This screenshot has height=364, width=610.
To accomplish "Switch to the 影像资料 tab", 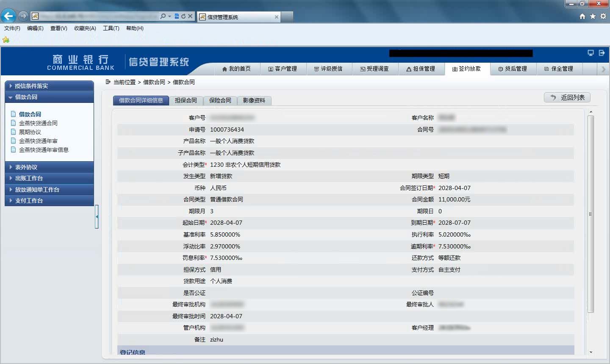I will click(x=254, y=100).
